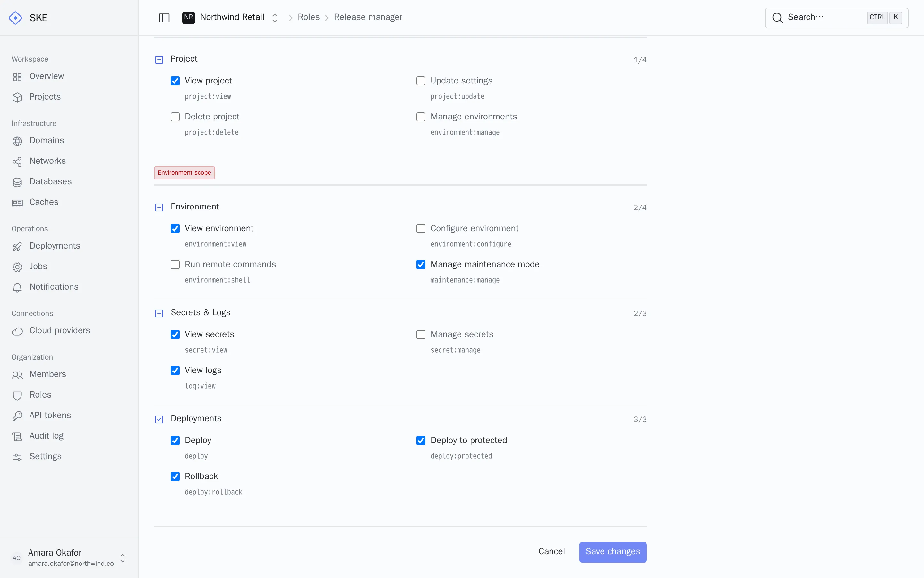Click the Overview grid icon
924x578 pixels.
17,77
